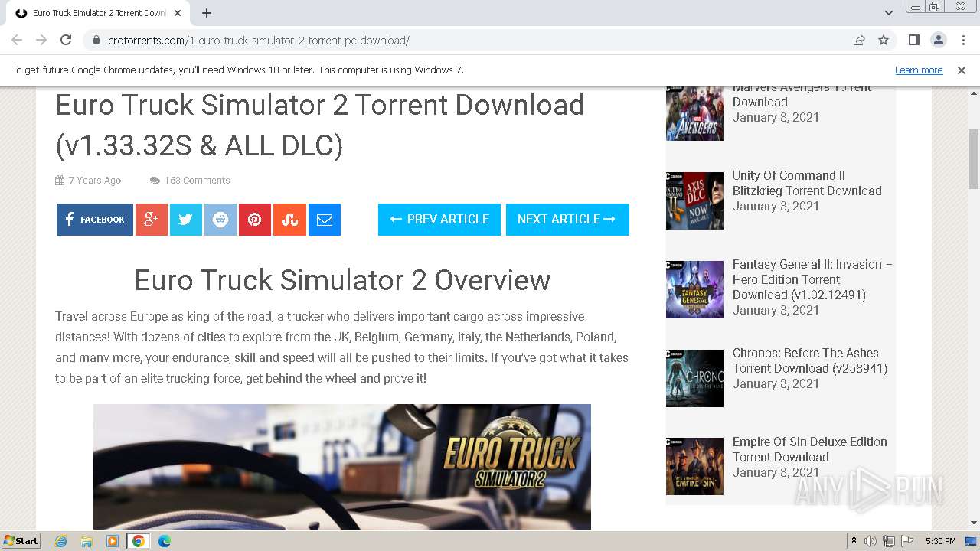980x551 pixels.
Task: Open Windows Explorer folder in taskbar
Action: coord(87,541)
